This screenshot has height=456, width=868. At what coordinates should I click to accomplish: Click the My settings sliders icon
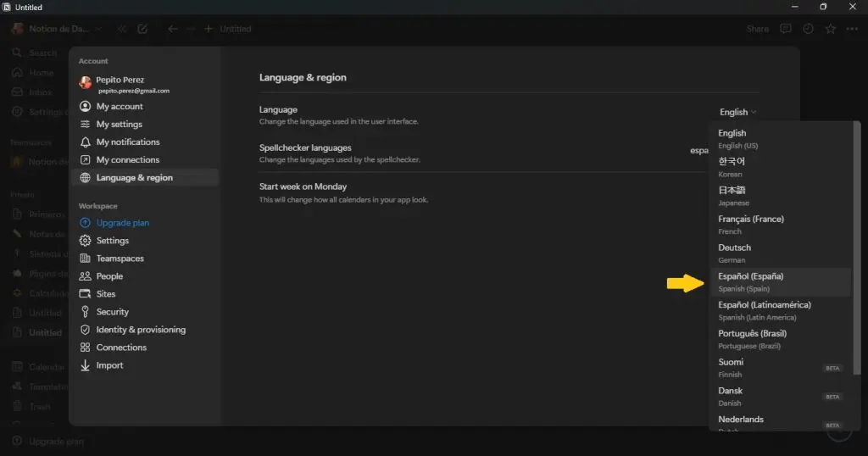pyautogui.click(x=85, y=124)
